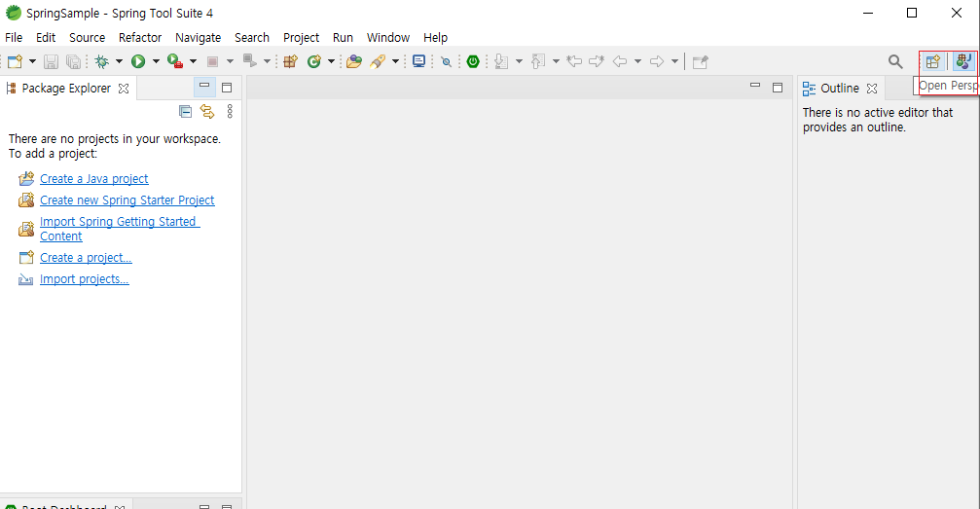Select the Outline tab

click(x=840, y=89)
